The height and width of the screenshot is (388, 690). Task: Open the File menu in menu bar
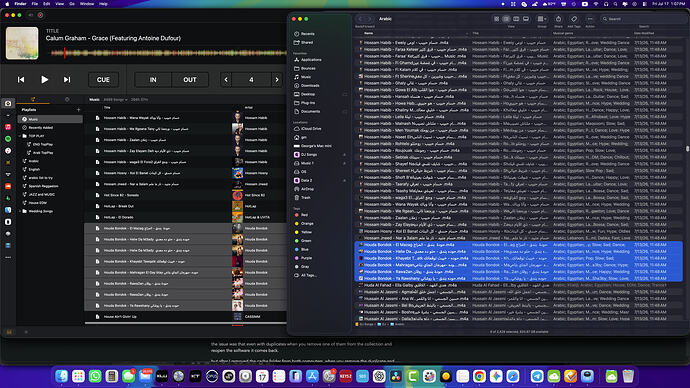click(35, 4)
